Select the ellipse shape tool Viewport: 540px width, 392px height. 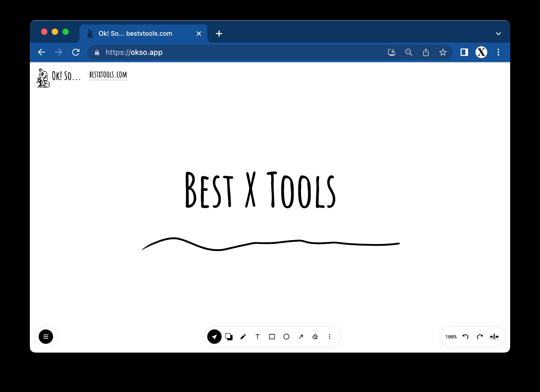pos(286,337)
